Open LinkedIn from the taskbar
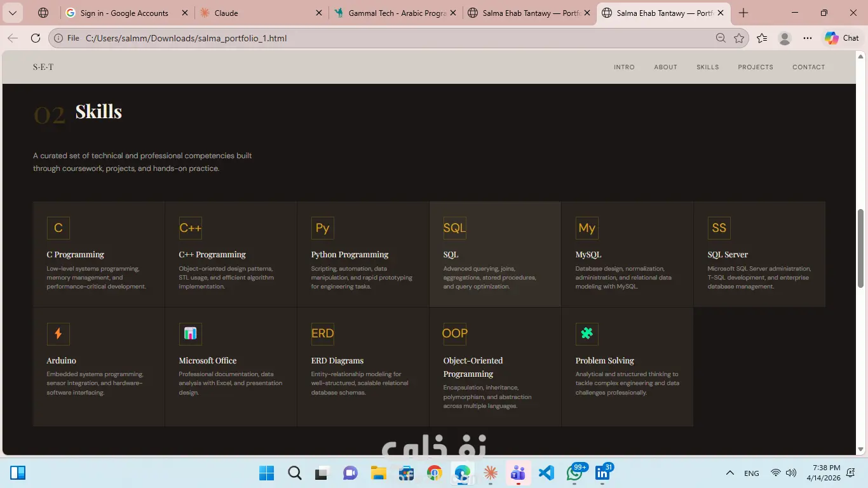868x488 pixels. 603,473
